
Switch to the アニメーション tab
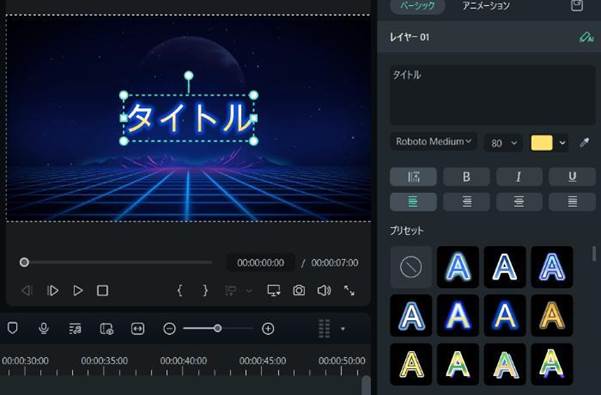coord(486,6)
